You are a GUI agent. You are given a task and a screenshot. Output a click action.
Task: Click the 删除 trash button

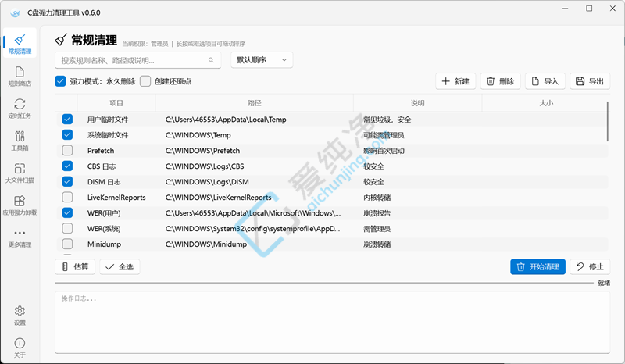[500, 81]
